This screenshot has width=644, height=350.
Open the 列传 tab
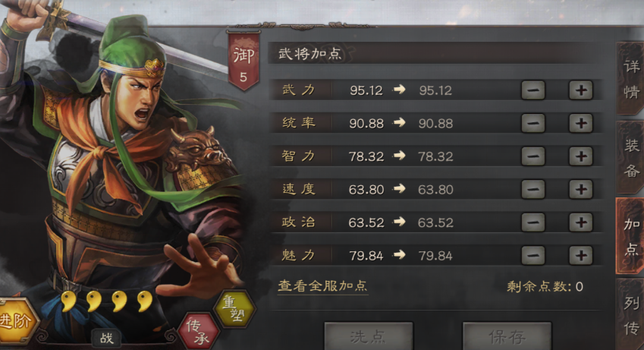[x=630, y=314]
